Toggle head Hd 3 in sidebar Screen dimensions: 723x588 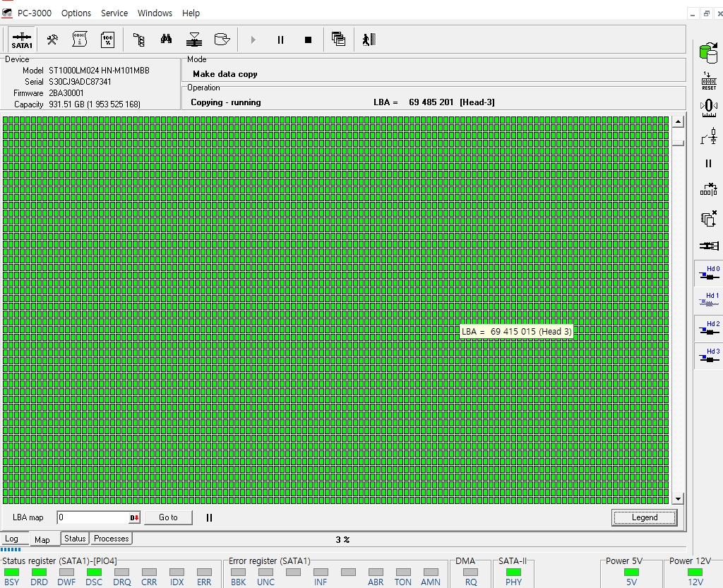[708, 356]
